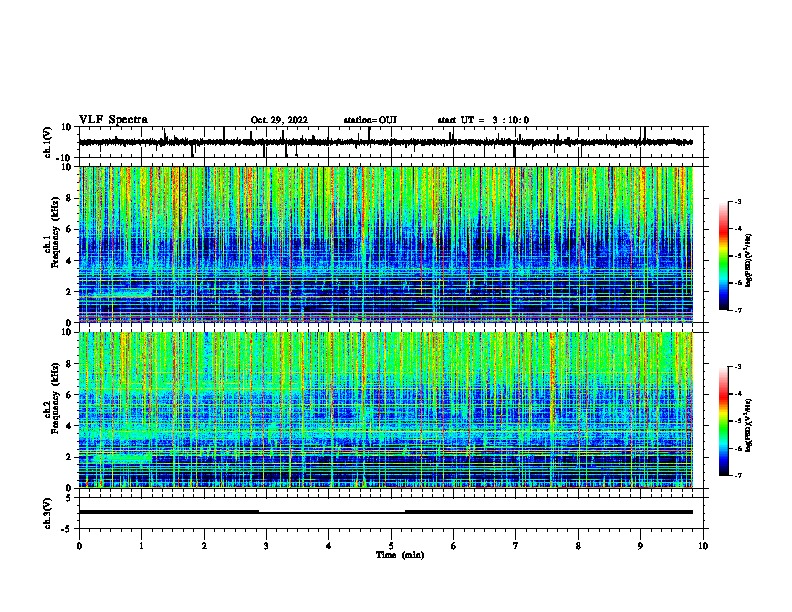Image resolution: width=792 pixels, height=612 pixels.
Task: Click the thick ch.3 signal bar
Action: tap(386, 512)
